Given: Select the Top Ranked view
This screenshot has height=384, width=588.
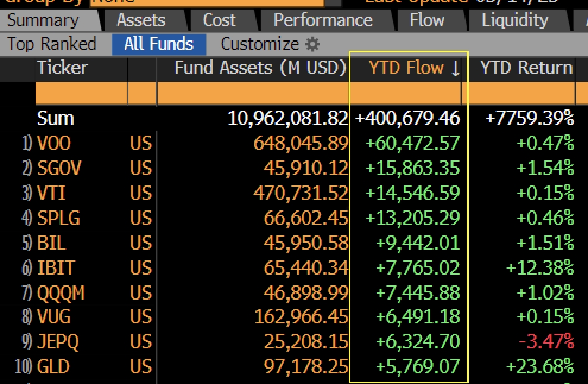Looking at the screenshot, I should (52, 44).
